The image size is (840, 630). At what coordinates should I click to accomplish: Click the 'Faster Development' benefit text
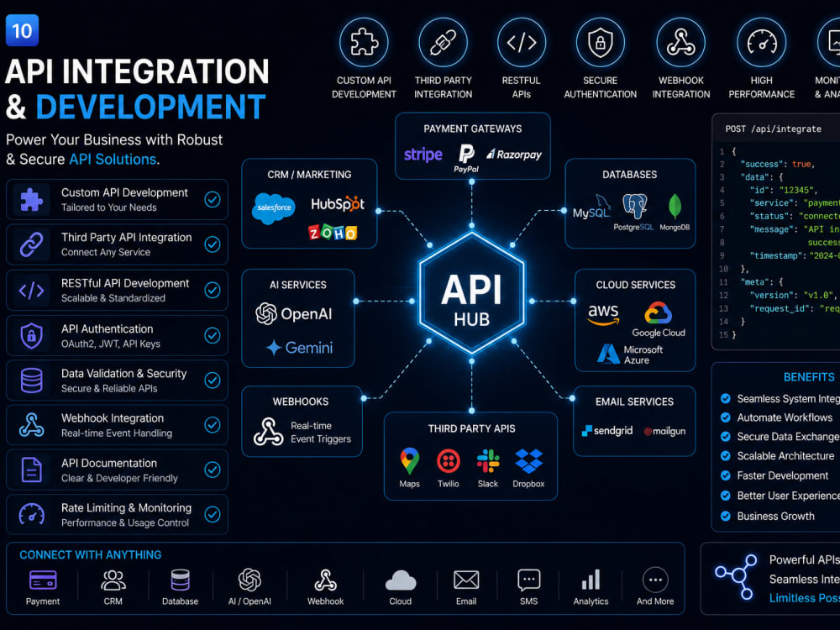click(783, 475)
